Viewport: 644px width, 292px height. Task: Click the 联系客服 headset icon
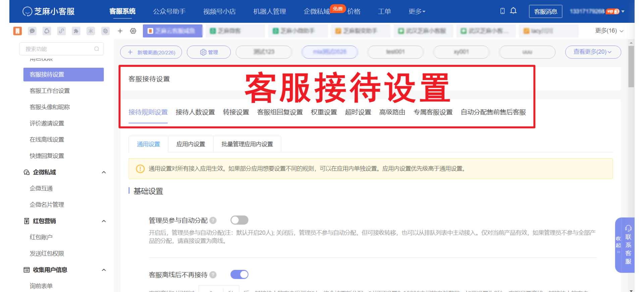(628, 228)
